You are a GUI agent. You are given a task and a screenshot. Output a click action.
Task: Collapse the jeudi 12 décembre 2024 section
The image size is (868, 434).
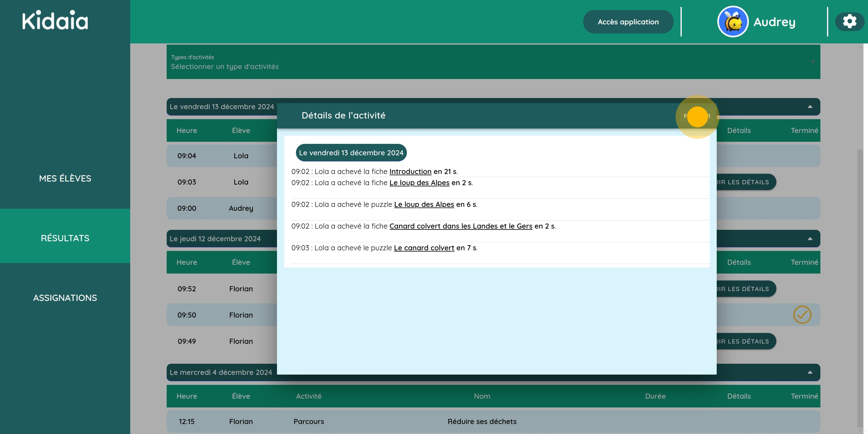point(810,239)
